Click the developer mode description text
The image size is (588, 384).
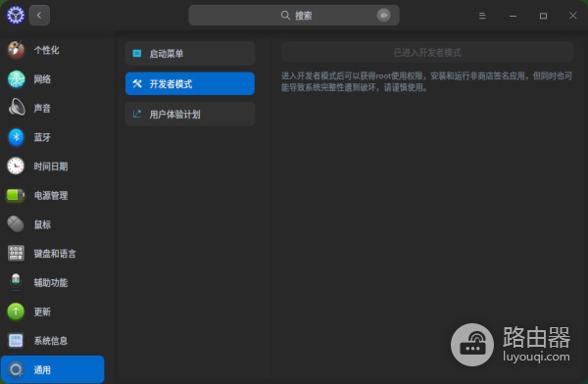[x=426, y=81]
